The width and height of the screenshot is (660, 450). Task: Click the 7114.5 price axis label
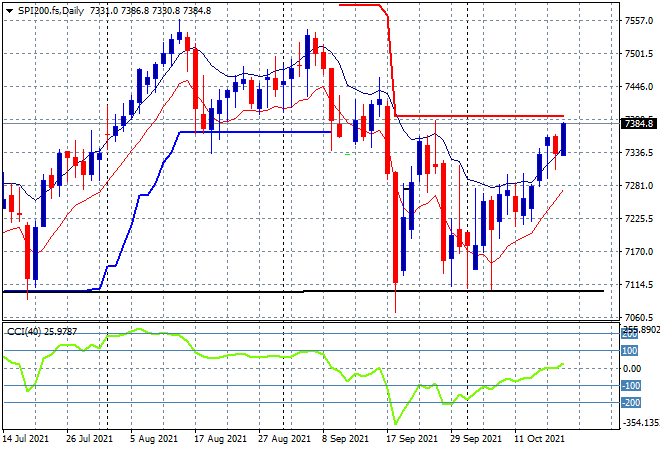pyautogui.click(x=639, y=285)
